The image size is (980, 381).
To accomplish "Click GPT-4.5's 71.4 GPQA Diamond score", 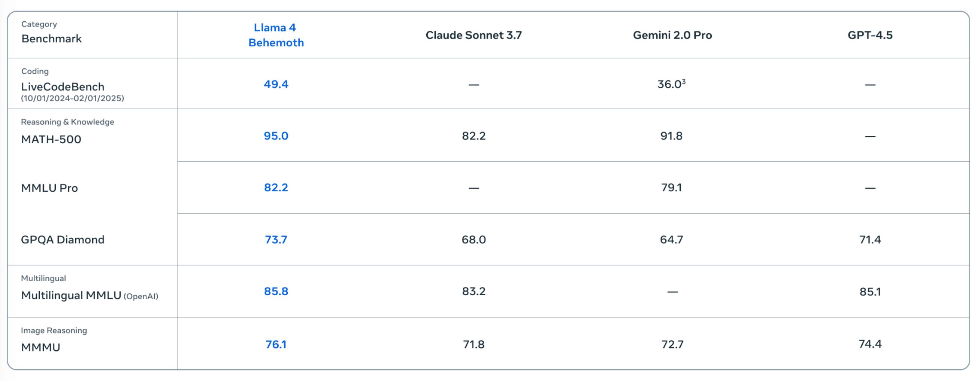I will tap(870, 240).
